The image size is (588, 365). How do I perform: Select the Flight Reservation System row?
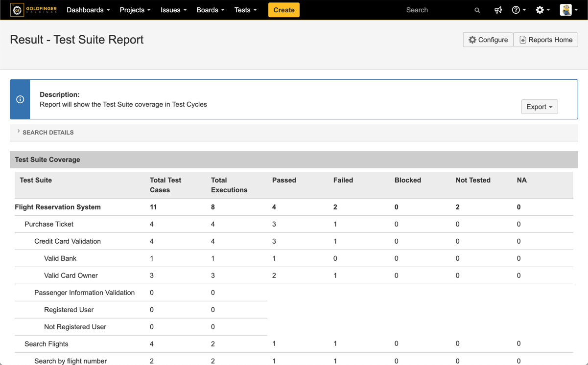point(58,207)
